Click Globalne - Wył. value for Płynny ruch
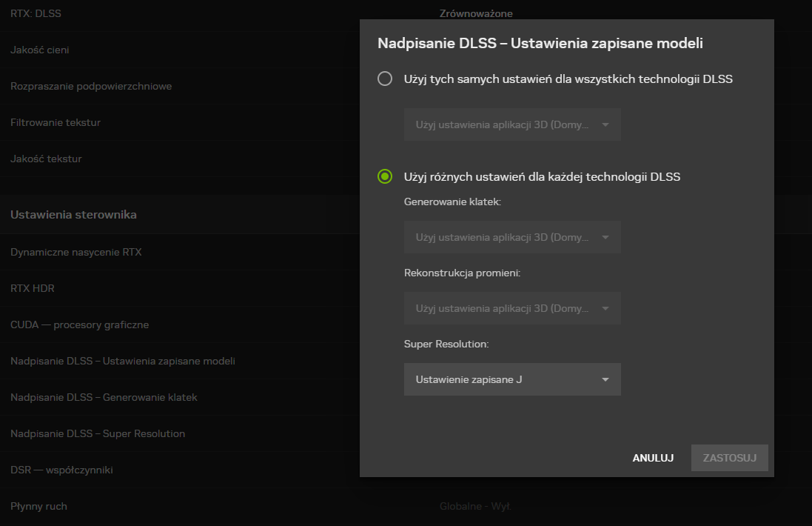 [x=475, y=506]
